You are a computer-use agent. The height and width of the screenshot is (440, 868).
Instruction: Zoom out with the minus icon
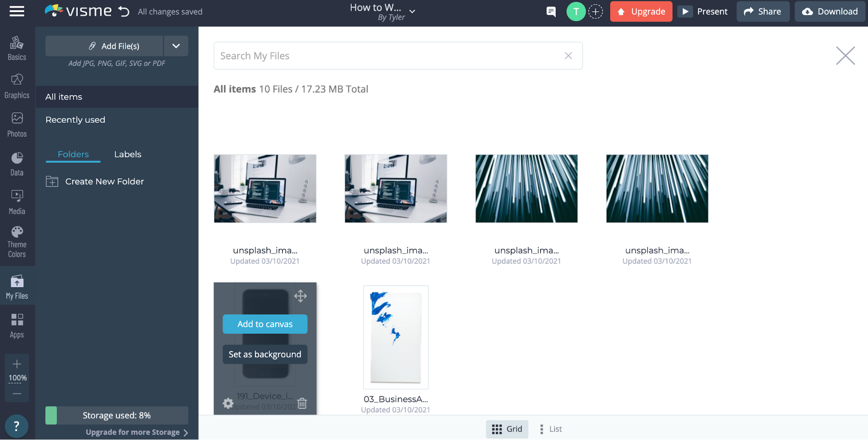tap(17, 394)
